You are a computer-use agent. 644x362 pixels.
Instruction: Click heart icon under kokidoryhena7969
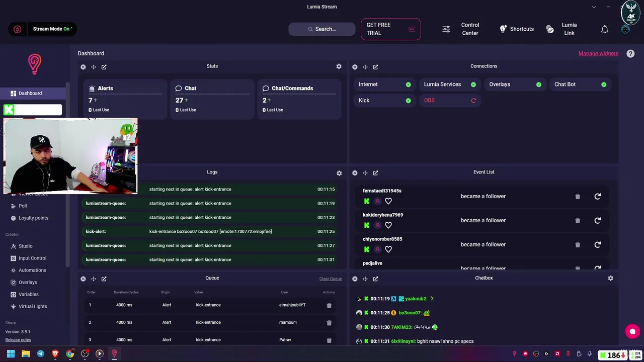[x=388, y=225]
